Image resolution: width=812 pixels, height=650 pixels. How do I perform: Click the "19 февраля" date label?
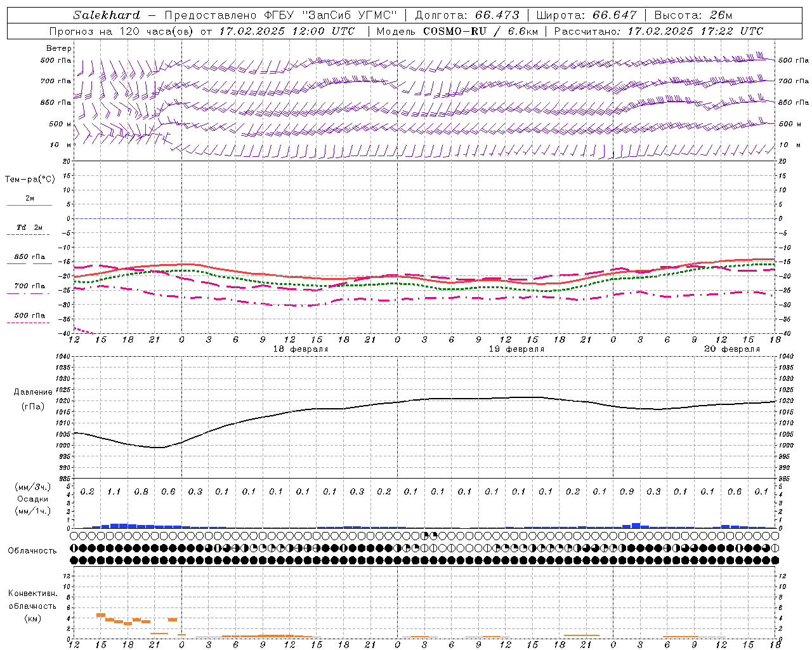516,349
